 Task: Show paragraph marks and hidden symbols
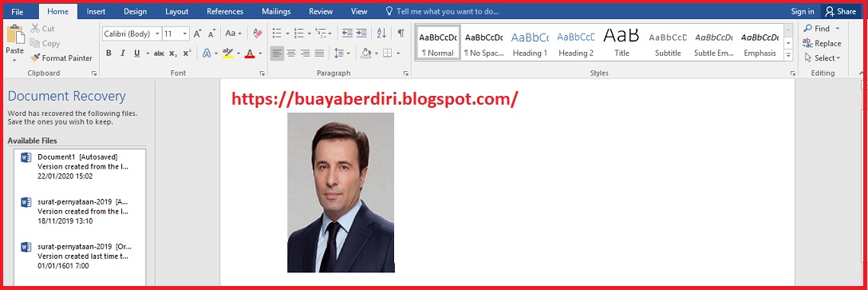pos(400,34)
